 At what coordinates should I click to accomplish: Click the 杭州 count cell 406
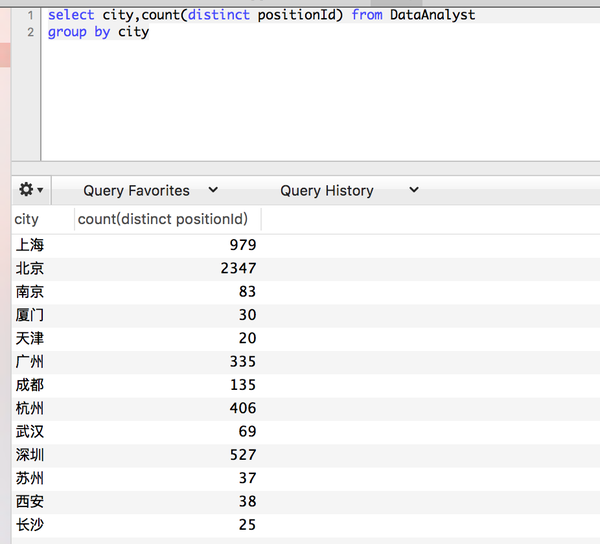coord(243,409)
